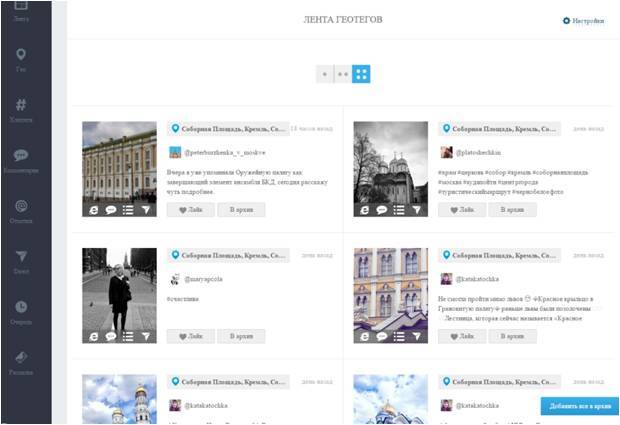620x425 pixels.
Task: Open the Direct sidebar section
Action: click(21, 260)
